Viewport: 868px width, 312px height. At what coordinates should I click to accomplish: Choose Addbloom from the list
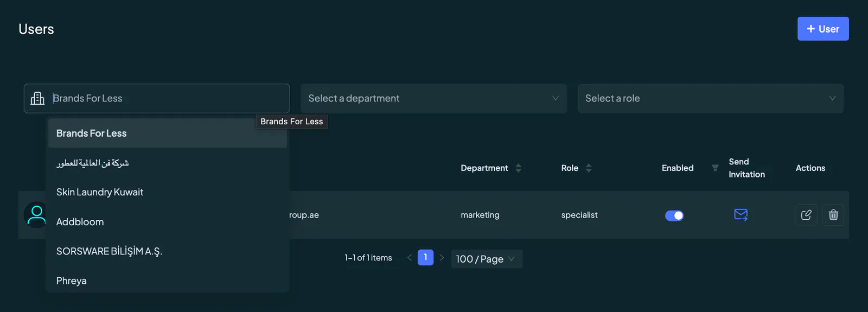click(168, 221)
